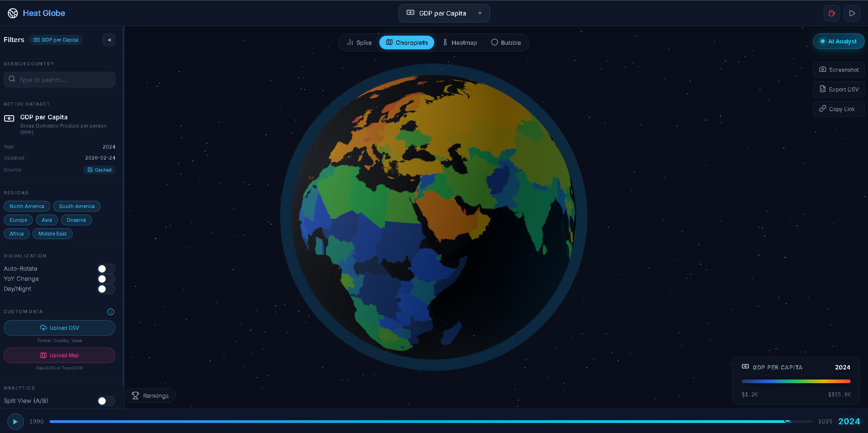
Task: Enable Split View {A/B}
Action: pyautogui.click(x=105, y=401)
